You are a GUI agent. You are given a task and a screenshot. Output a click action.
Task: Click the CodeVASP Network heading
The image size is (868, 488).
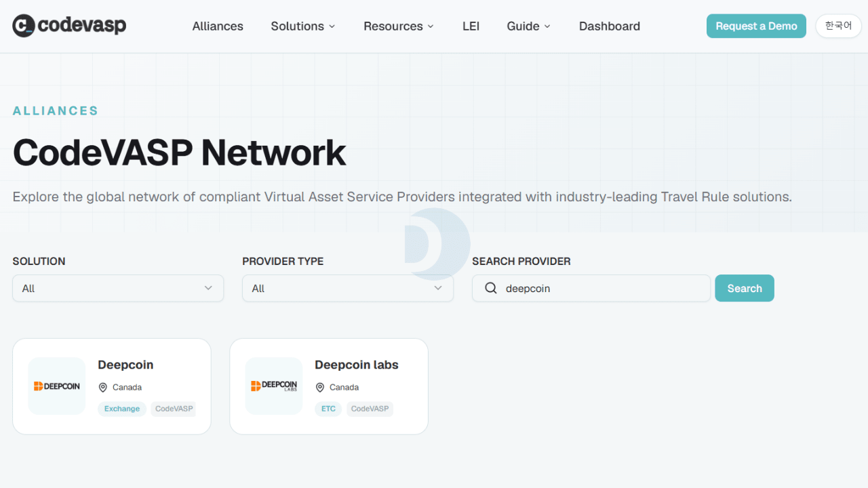(x=180, y=152)
